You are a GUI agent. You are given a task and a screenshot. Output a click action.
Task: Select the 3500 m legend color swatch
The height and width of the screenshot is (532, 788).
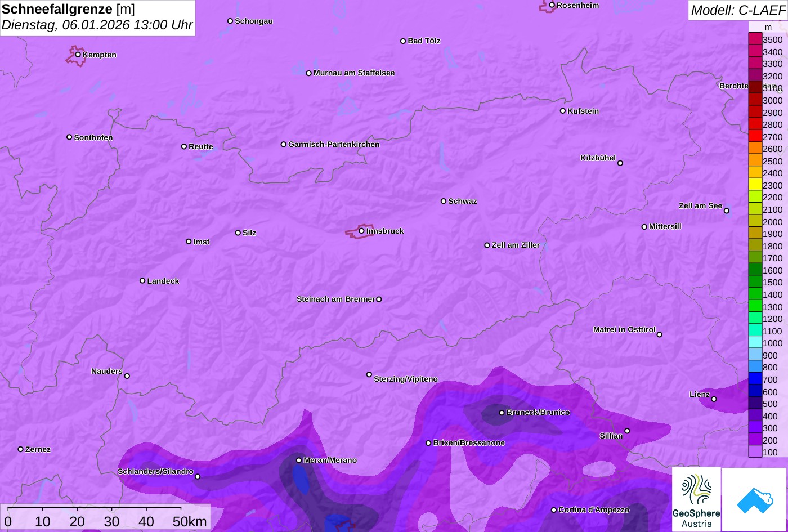[755, 39]
